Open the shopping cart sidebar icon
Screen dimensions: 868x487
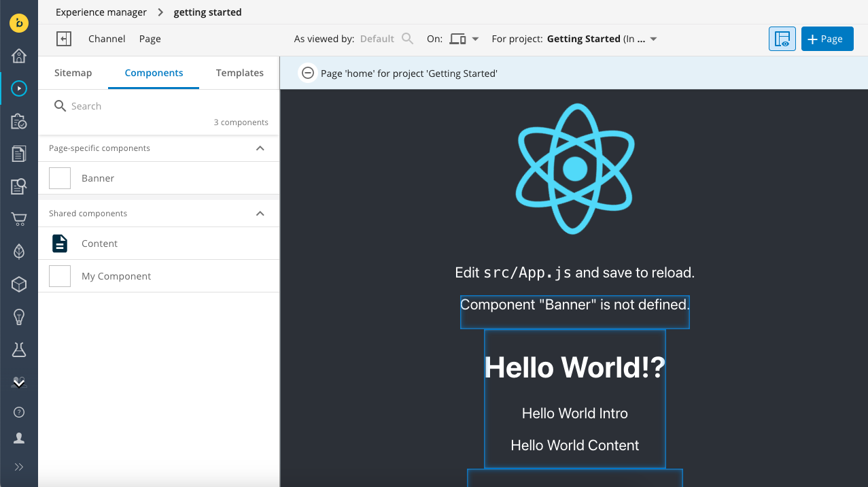pyautogui.click(x=19, y=219)
